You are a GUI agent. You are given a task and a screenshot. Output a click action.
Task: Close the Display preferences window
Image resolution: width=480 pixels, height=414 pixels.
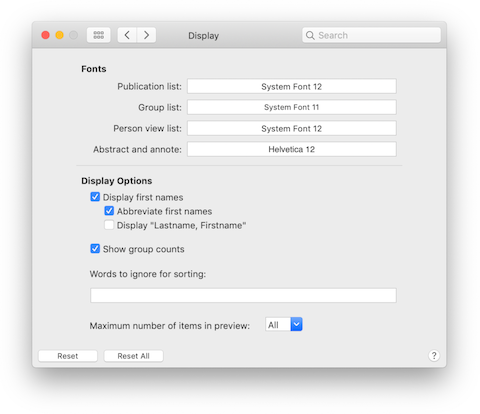[45, 35]
